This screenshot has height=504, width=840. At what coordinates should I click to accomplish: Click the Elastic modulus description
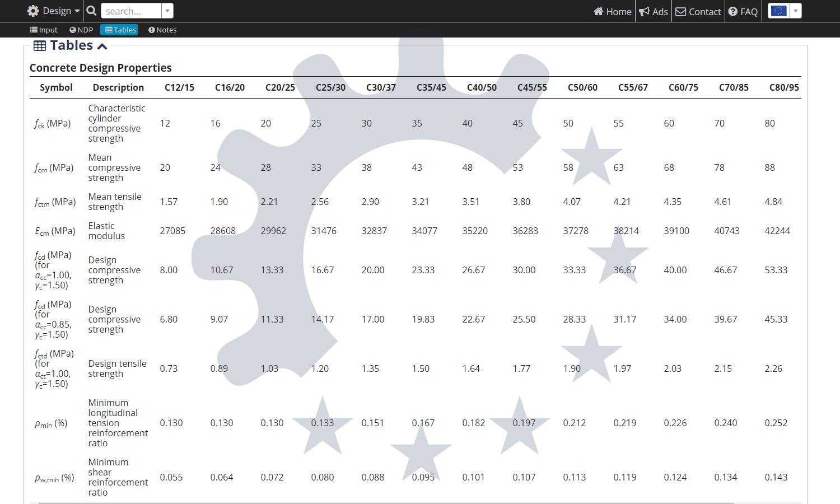106,231
